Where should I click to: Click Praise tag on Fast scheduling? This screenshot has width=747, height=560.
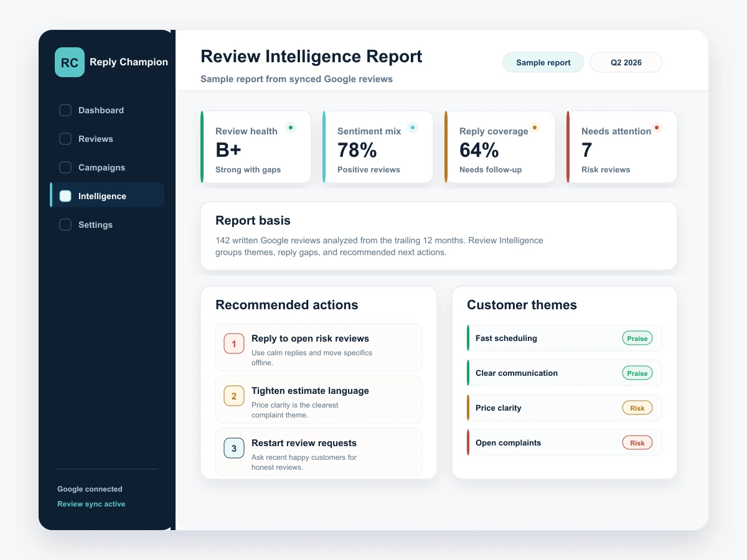[x=637, y=338]
